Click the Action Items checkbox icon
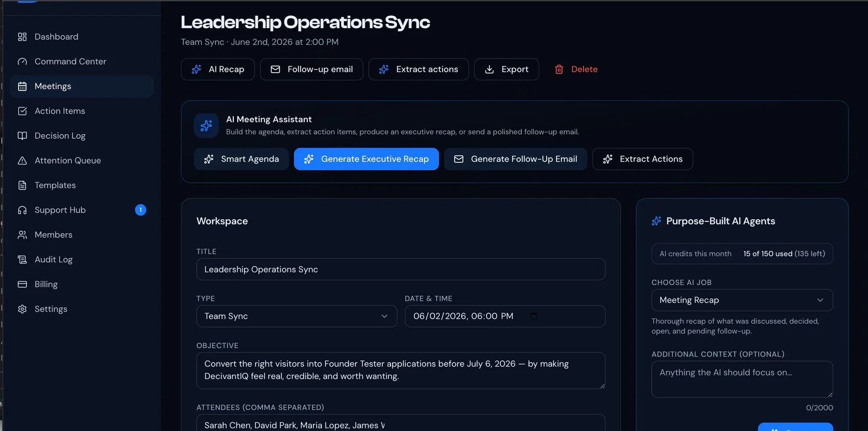 pos(22,111)
